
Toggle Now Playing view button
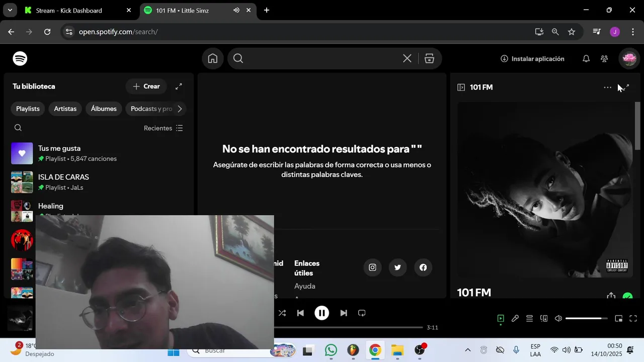501,318
